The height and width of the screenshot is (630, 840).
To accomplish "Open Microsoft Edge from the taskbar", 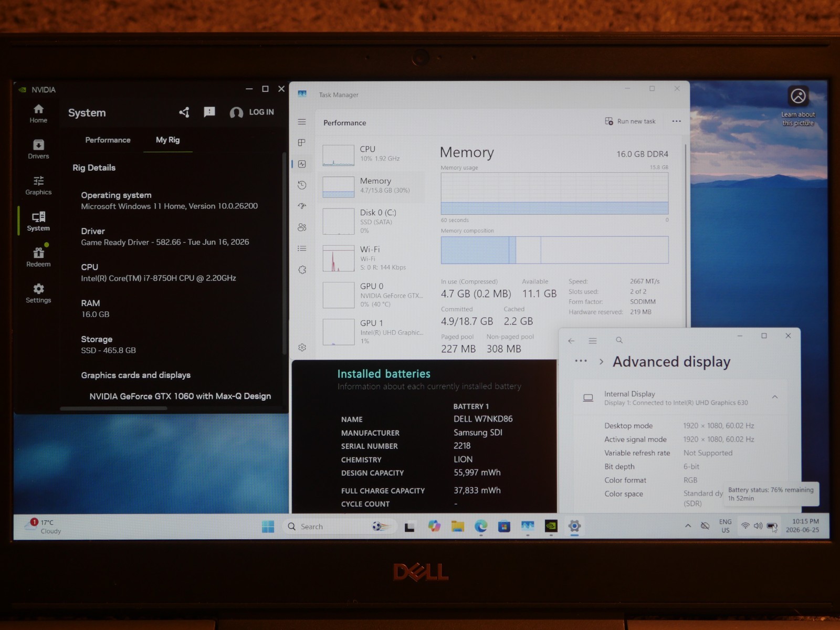I will click(481, 526).
